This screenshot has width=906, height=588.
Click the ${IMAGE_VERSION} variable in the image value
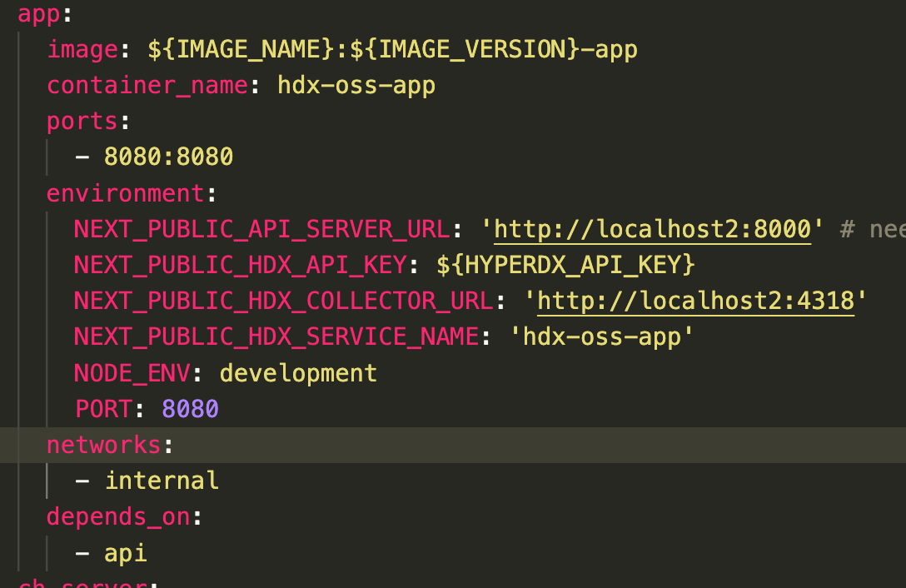tap(462, 49)
